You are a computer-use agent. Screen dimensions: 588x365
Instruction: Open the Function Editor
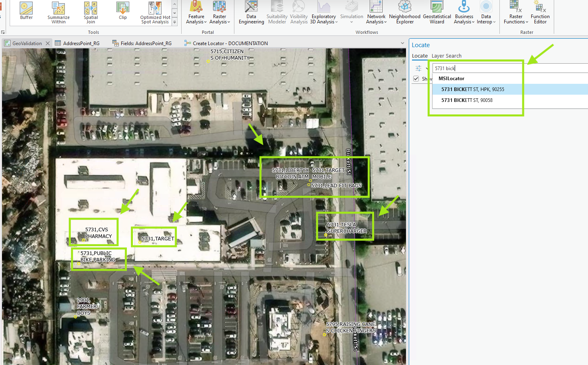pos(540,12)
